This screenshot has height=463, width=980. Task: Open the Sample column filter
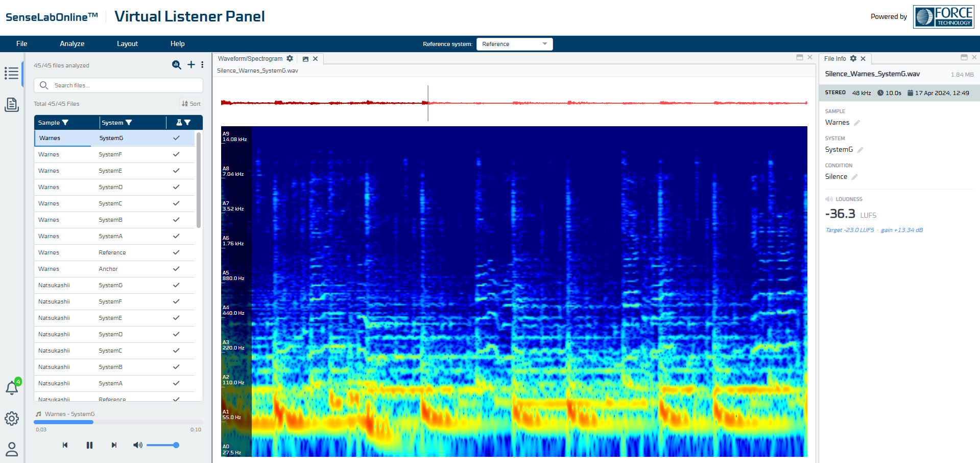click(65, 123)
